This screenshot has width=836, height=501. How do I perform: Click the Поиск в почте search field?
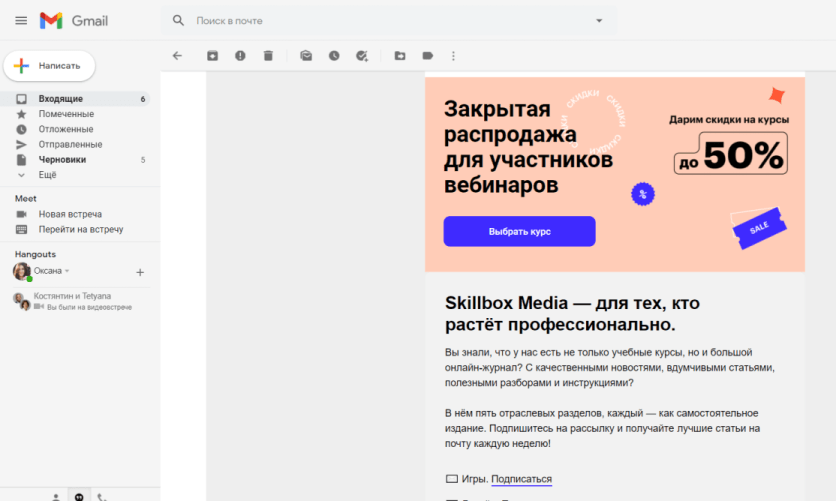tap(390, 21)
